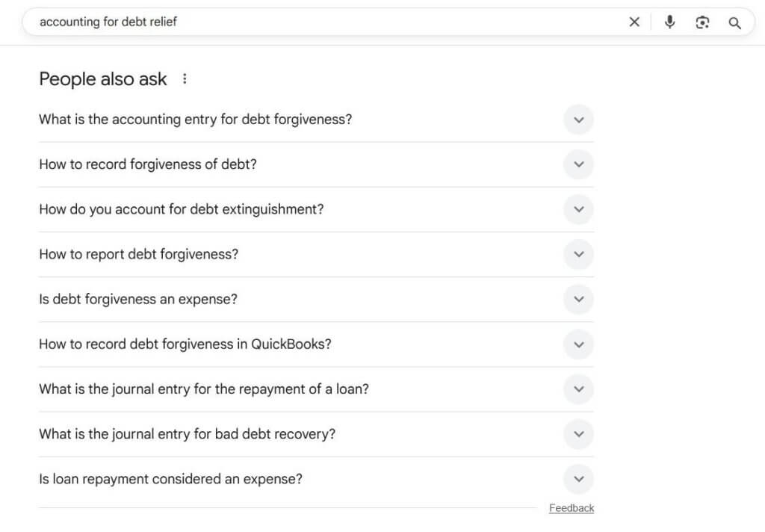Expand 'What is the accounting entry for debt forgiveness?'
Screen dimensions: 765x532
pos(578,120)
